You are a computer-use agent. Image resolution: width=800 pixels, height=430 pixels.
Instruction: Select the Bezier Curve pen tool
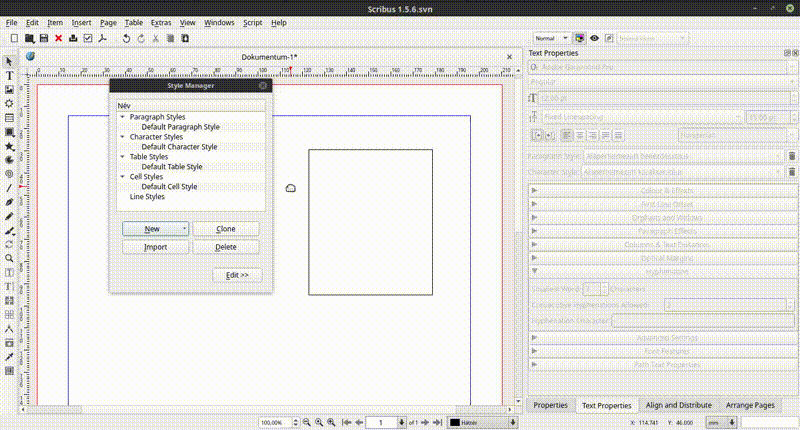[x=9, y=202]
